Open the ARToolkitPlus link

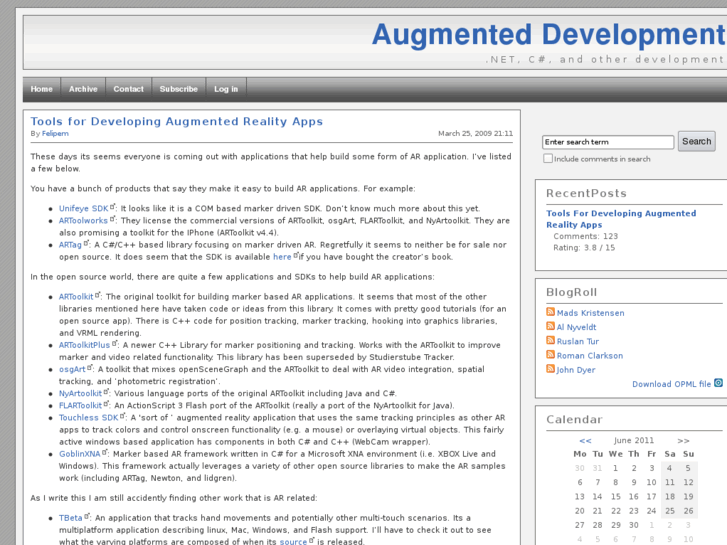click(84, 345)
